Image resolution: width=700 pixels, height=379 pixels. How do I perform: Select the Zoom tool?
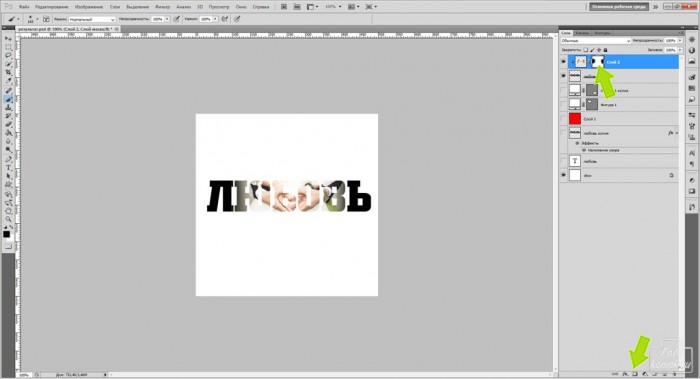(x=8, y=220)
